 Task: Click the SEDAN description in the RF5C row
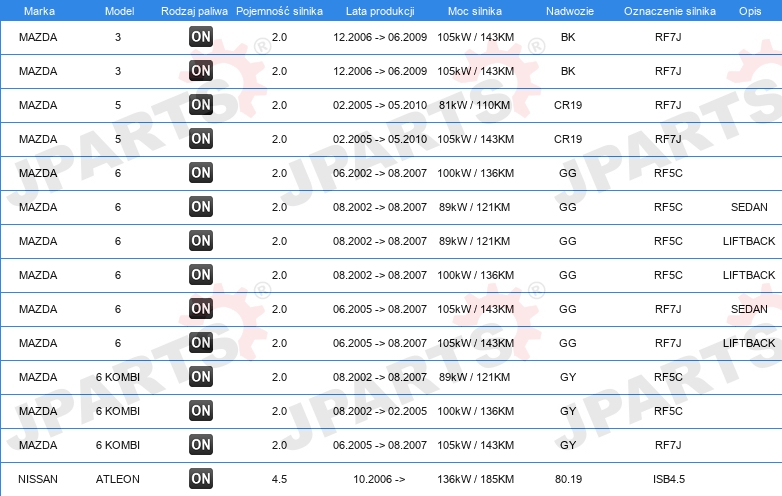point(749,207)
